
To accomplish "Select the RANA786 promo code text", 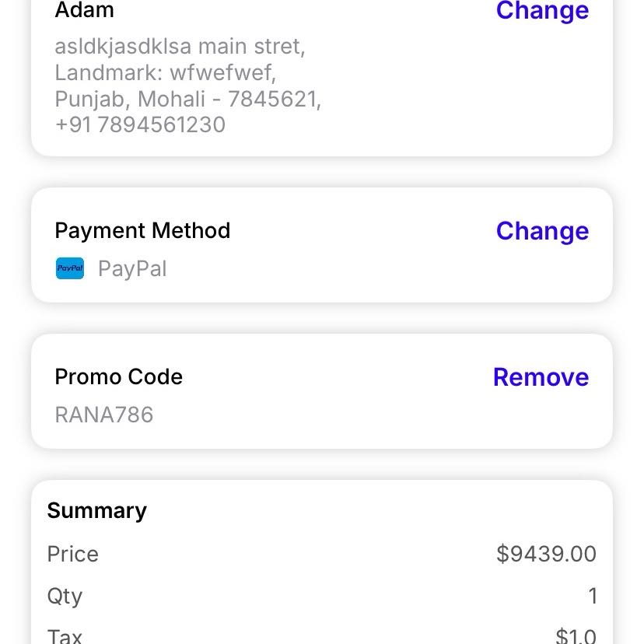I will pyautogui.click(x=104, y=415).
